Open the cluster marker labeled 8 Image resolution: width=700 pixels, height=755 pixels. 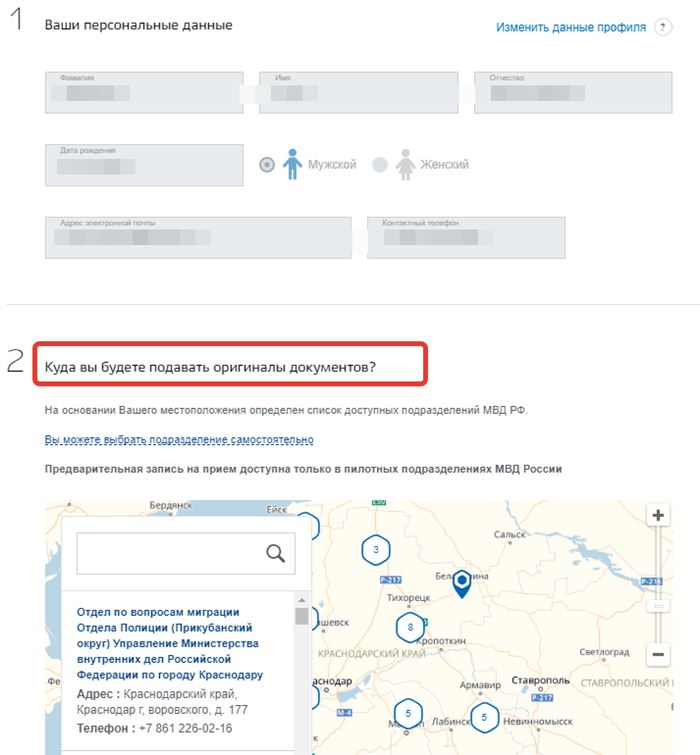[410, 627]
